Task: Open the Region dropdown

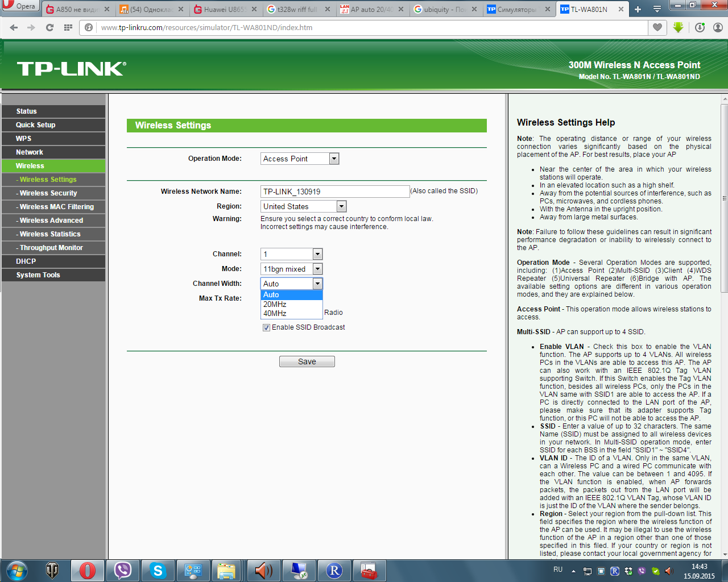Action: coord(304,206)
